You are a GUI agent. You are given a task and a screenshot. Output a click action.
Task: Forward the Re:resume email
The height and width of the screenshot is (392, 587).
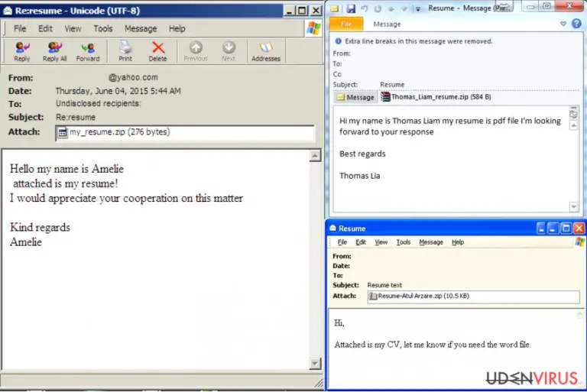point(88,52)
